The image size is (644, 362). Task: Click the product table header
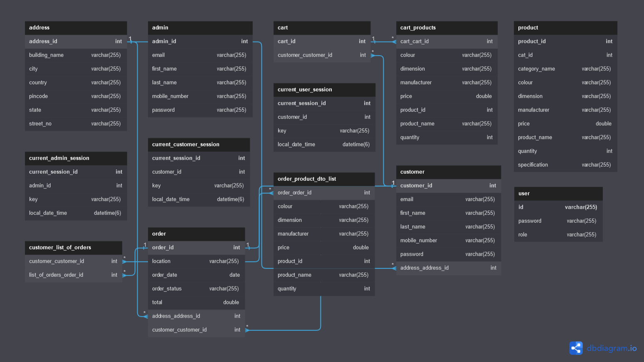pyautogui.click(x=565, y=28)
